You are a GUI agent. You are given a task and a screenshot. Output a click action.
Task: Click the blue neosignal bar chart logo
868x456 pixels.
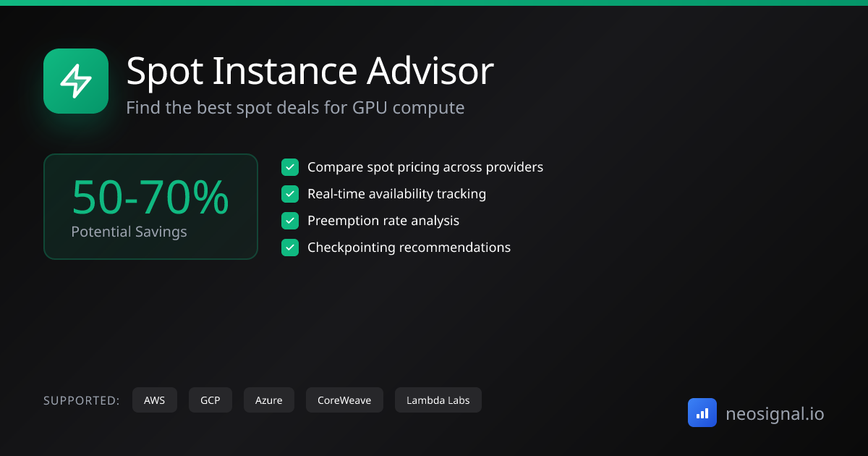702,413
